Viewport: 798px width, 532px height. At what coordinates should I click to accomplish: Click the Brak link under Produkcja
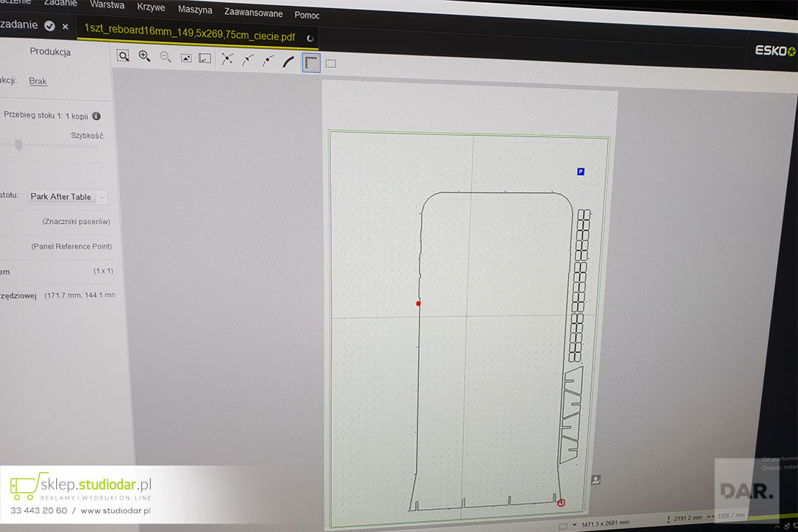coord(38,81)
